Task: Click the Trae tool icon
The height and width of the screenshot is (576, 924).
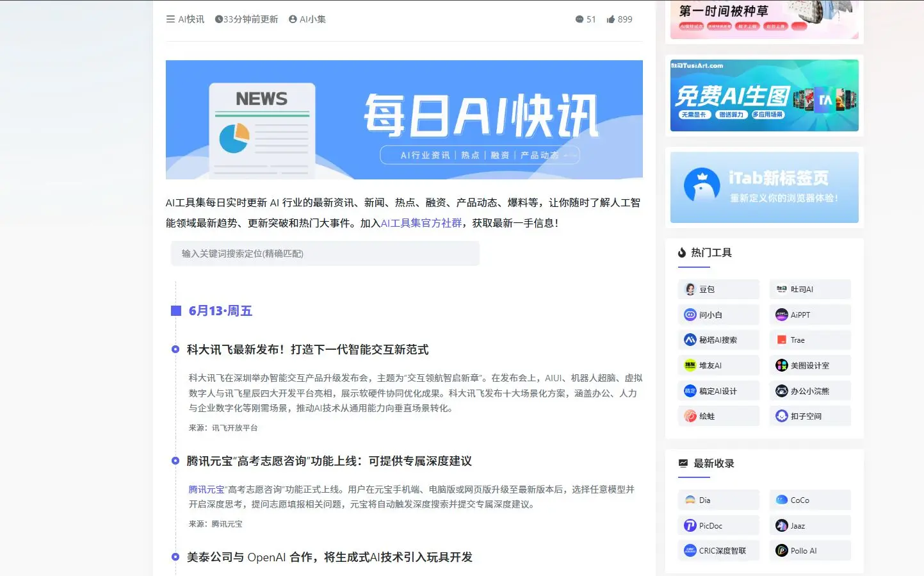Action: tap(782, 340)
